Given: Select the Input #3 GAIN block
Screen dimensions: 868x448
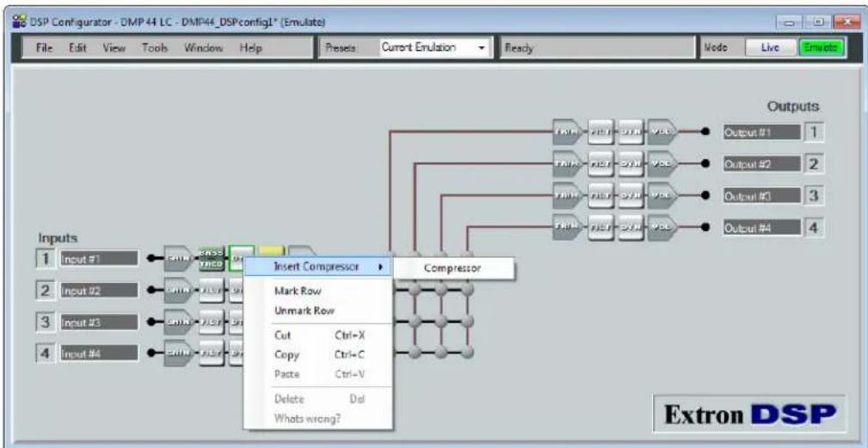Looking at the screenshot, I should click(x=179, y=322).
